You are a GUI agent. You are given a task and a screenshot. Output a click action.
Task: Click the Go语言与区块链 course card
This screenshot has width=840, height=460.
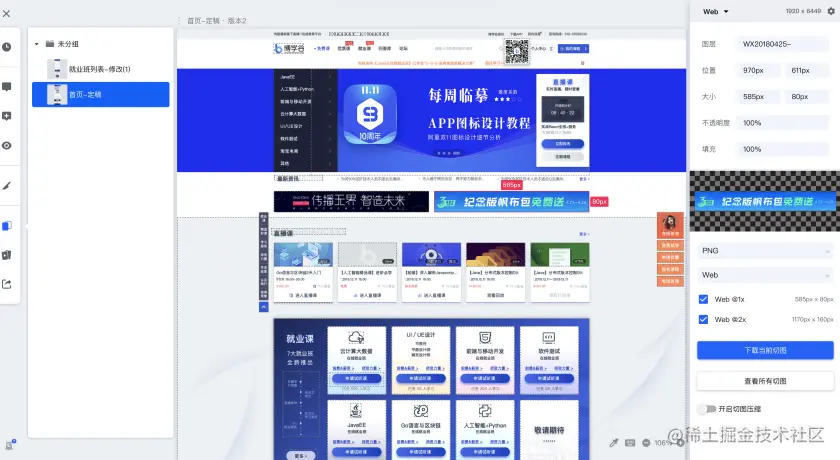point(421,430)
